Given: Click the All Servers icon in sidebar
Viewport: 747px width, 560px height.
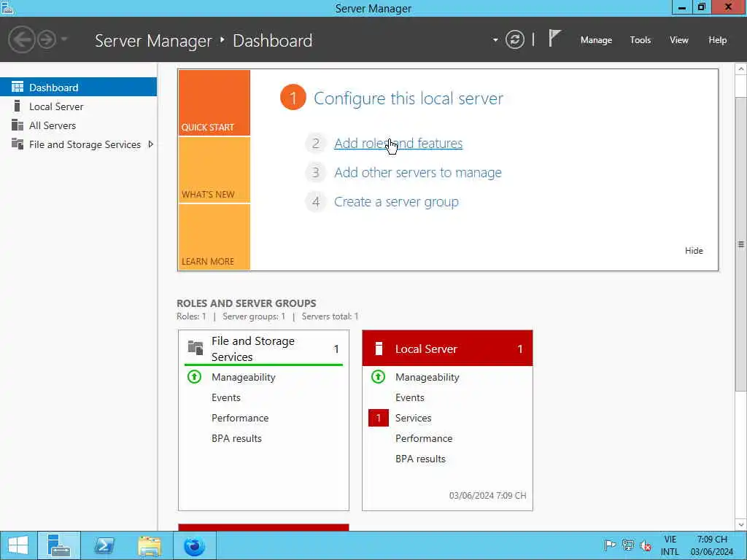Looking at the screenshot, I should (x=18, y=125).
